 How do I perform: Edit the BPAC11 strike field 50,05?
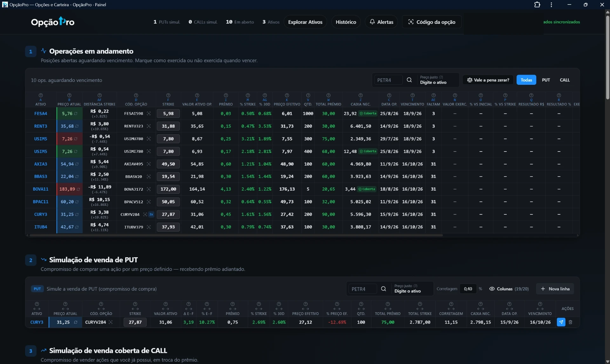click(168, 202)
